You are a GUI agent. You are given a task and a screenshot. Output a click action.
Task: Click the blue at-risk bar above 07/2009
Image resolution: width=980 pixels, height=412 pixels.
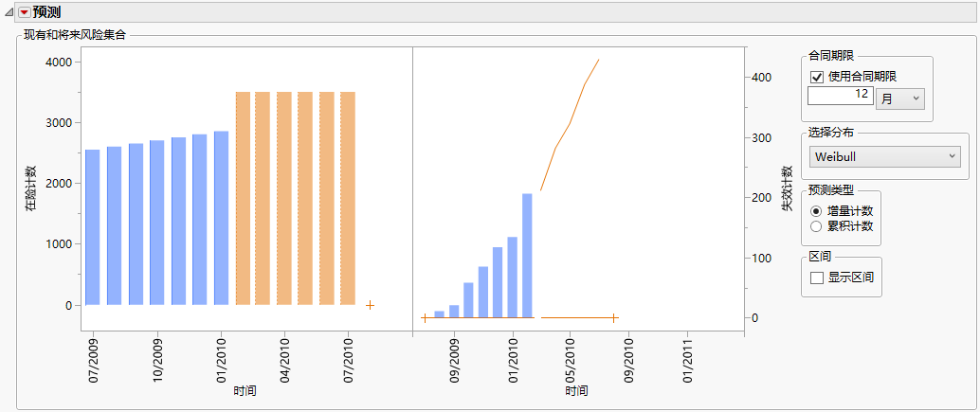click(x=93, y=227)
